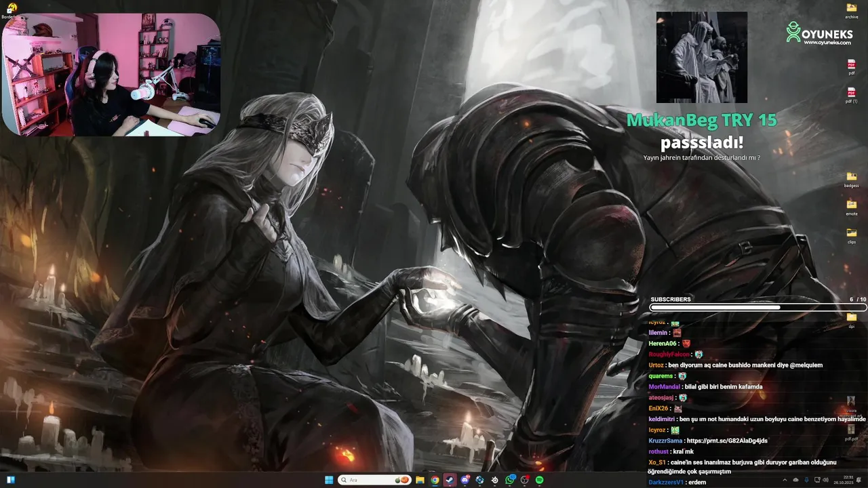The width and height of the screenshot is (868, 488).
Task: Click the Urtoz chat username
Action: point(656,365)
